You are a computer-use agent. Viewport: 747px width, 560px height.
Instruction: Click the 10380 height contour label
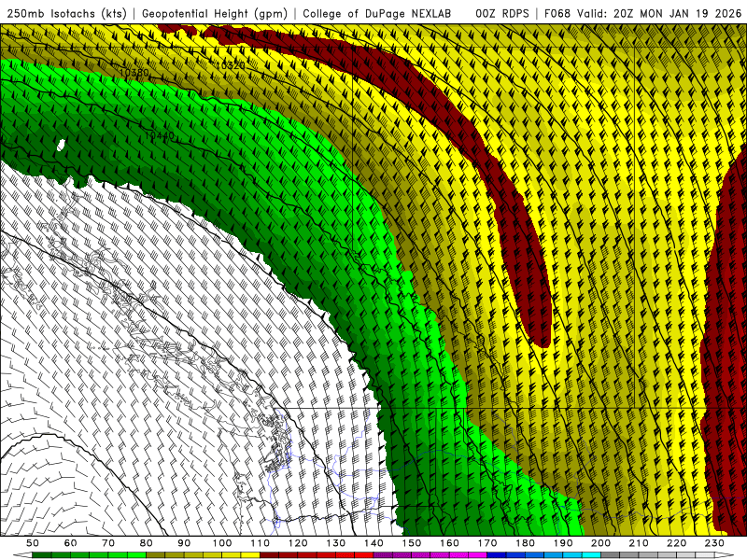pyautogui.click(x=134, y=73)
